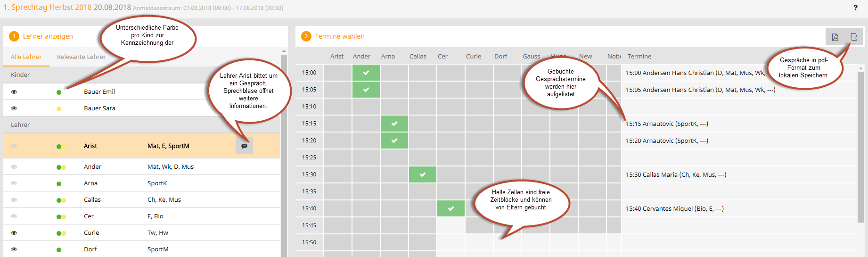Toggle the eye icon for teacher Arist
The height and width of the screenshot is (257, 868).
coord(14,146)
